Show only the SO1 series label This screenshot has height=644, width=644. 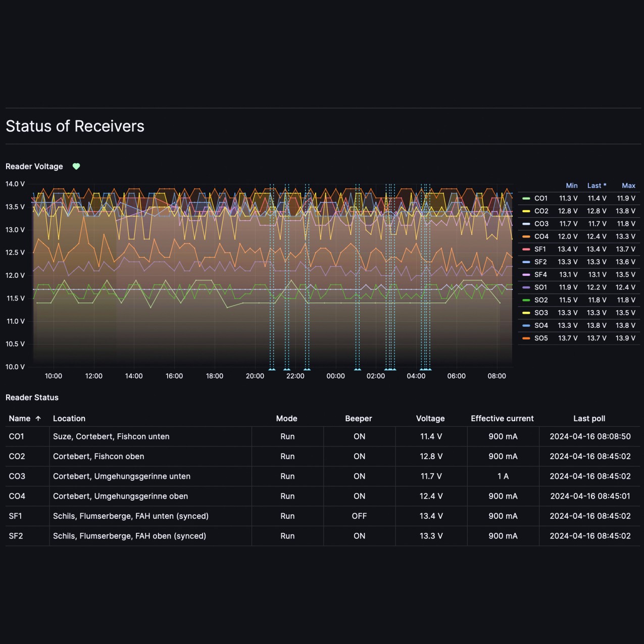(x=540, y=287)
